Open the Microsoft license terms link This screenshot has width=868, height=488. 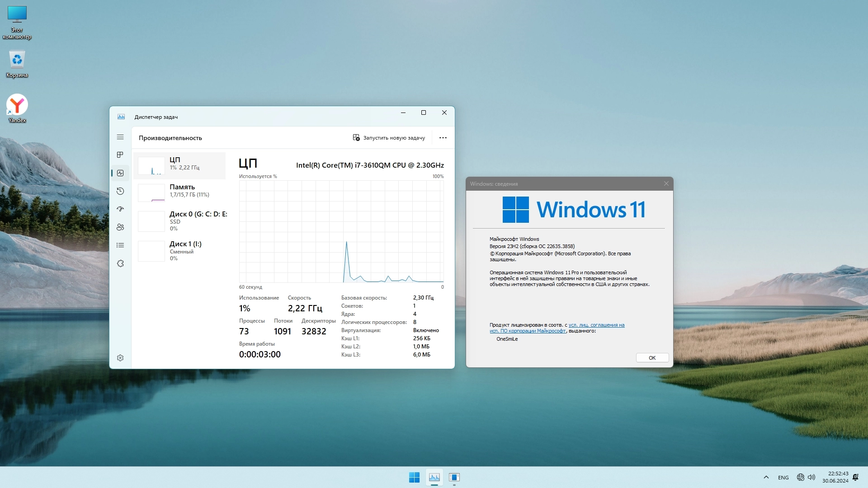tap(596, 325)
